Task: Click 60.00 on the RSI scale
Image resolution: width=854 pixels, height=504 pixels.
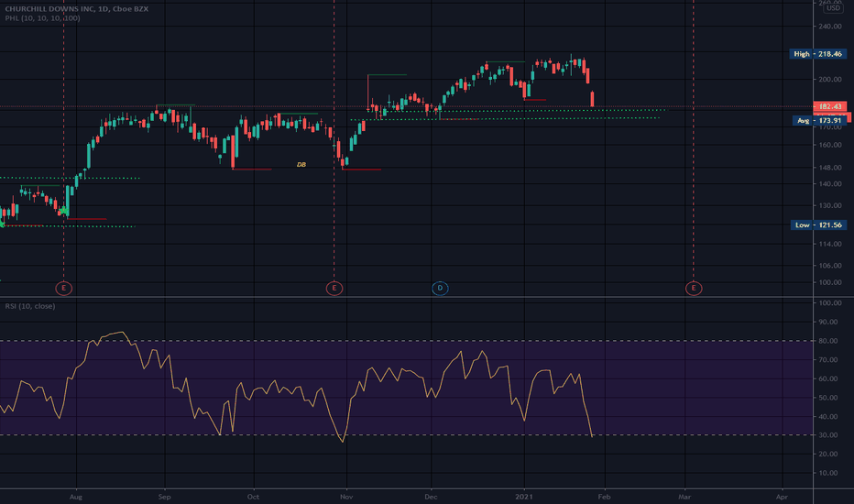Action: [827, 379]
